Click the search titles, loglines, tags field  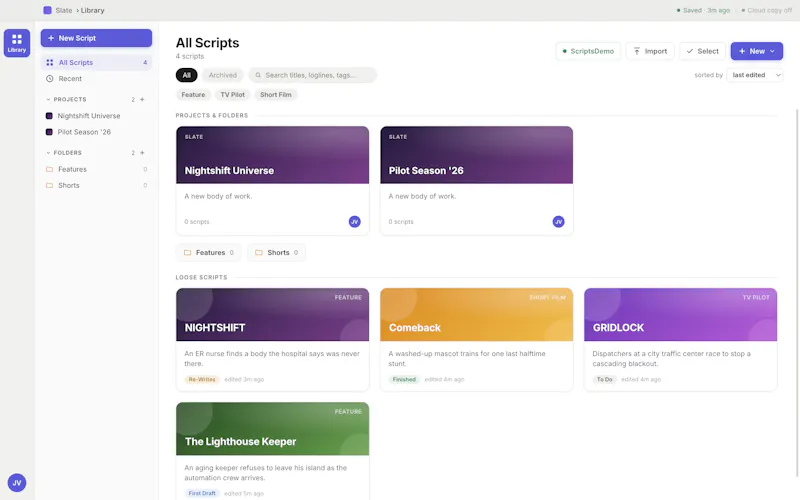pyautogui.click(x=313, y=75)
